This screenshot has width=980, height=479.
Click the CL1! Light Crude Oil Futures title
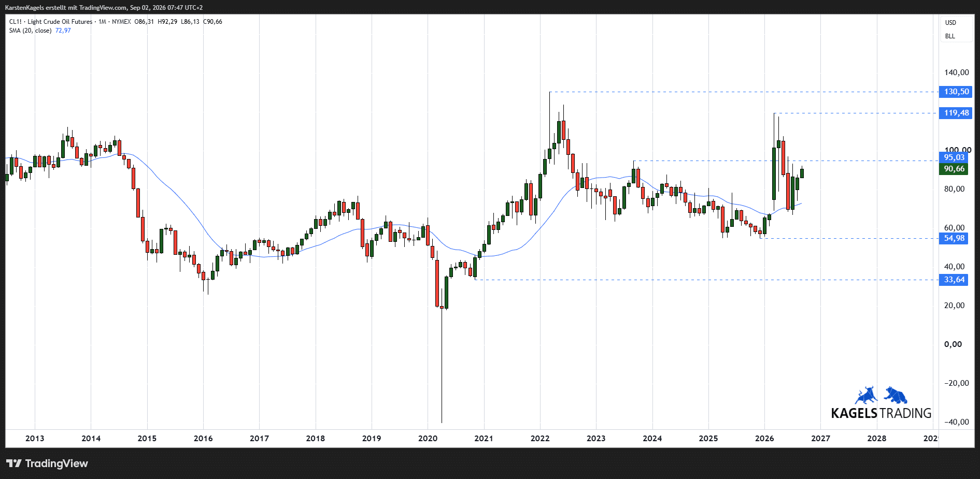[x=51, y=22]
